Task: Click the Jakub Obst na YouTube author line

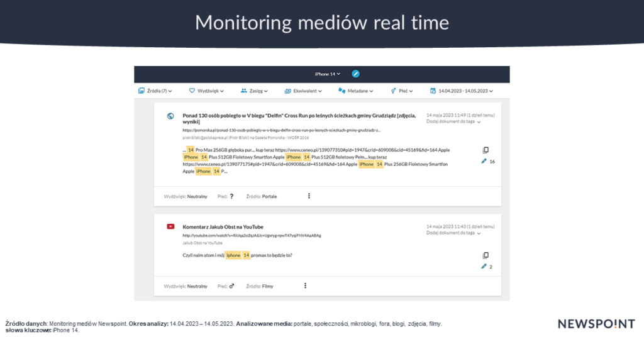Action: point(203,243)
